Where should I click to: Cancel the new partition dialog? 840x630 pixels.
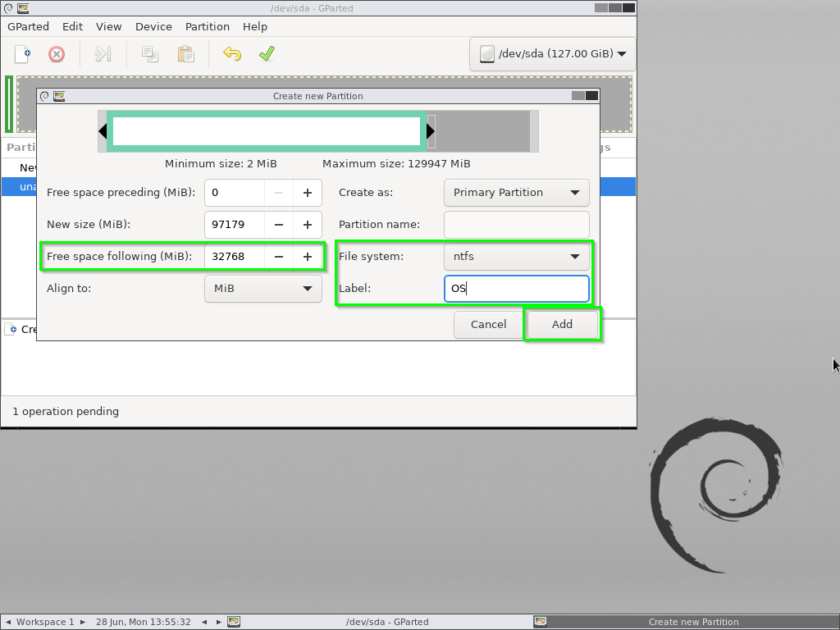(x=488, y=325)
